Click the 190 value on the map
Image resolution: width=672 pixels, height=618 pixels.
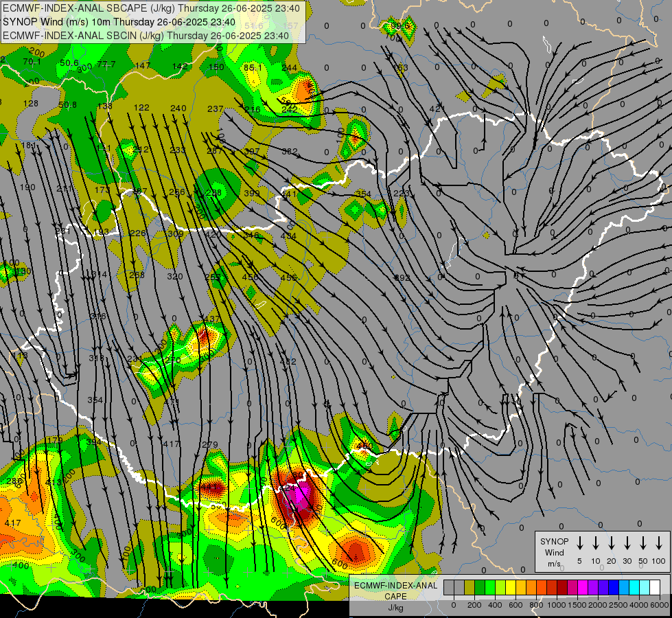click(27, 187)
